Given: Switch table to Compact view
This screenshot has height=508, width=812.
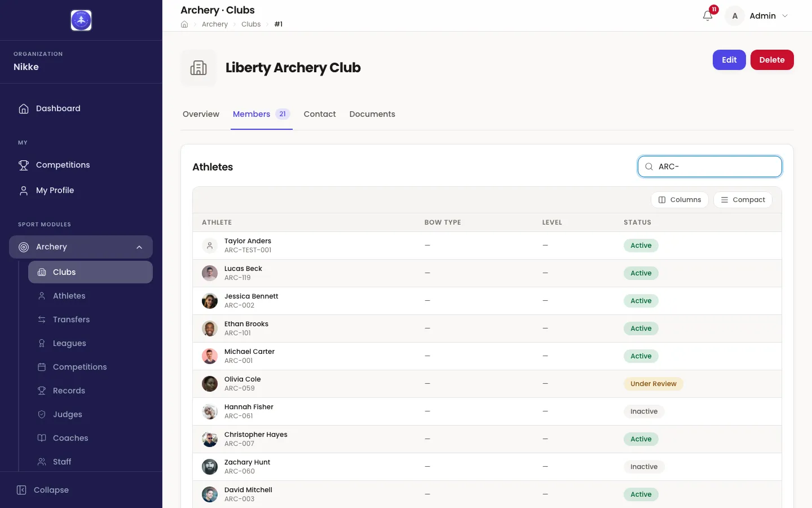Looking at the screenshot, I should [x=743, y=200].
